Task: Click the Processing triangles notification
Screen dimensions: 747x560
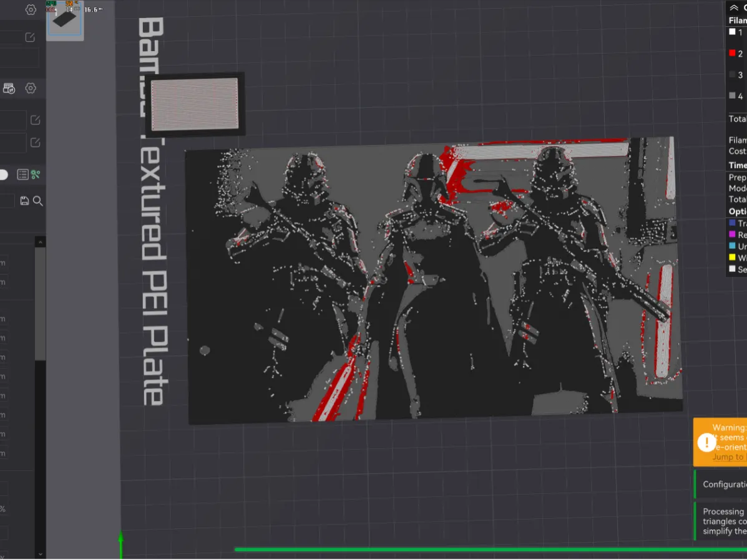Action: point(720,521)
